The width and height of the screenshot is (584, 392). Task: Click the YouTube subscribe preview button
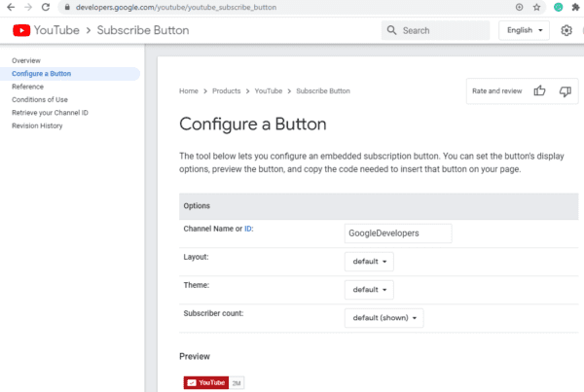coord(206,382)
